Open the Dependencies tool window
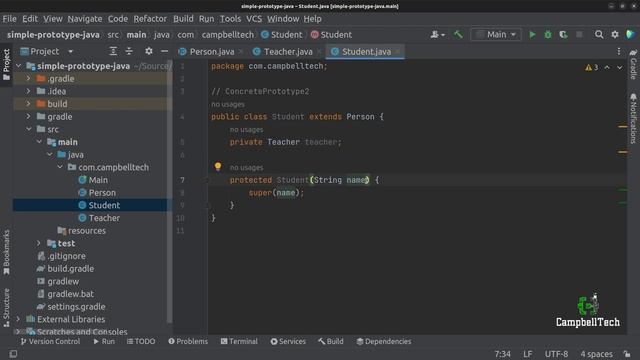This screenshot has width=640, height=360. [x=384, y=341]
